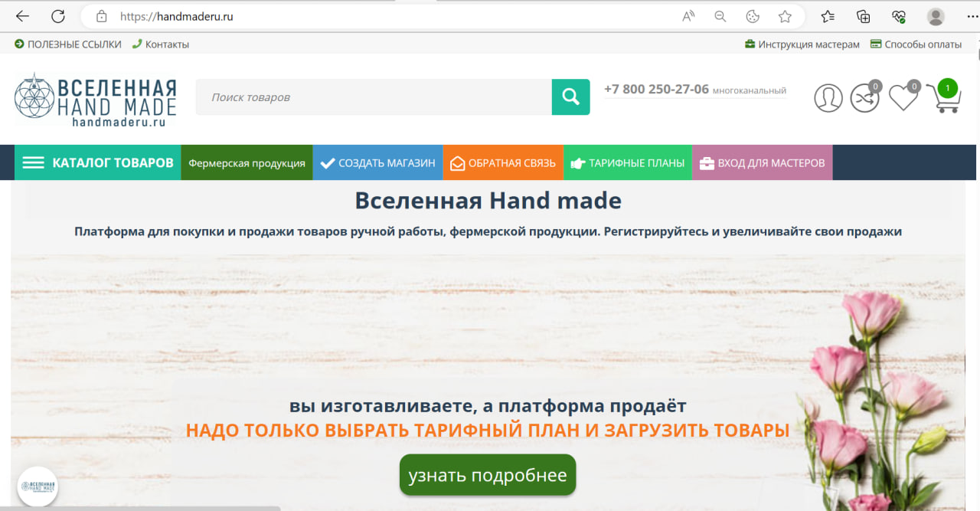980x511 pixels.
Task: Expand Каталог товаров via hamburger icon
Action: click(32, 162)
